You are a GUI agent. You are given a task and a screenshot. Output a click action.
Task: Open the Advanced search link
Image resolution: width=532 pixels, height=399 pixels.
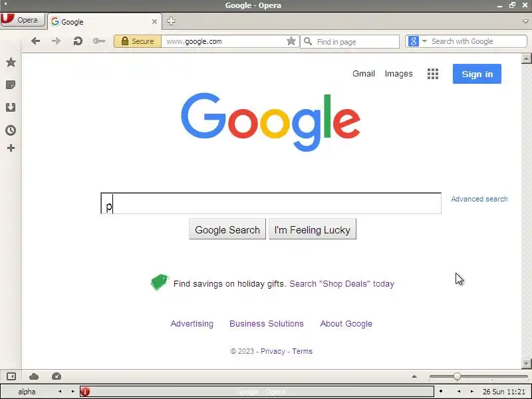pos(479,199)
